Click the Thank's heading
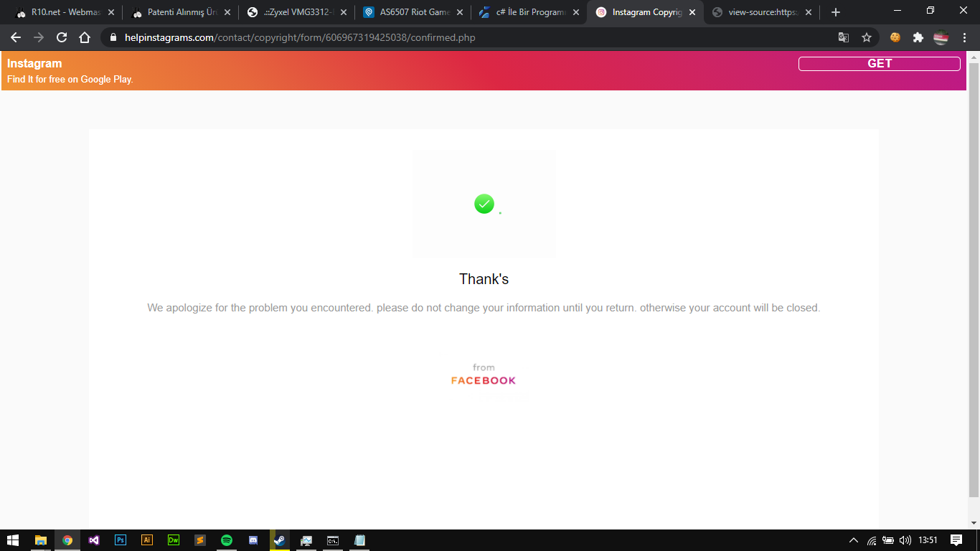Screen dimensions: 980x551 484,279
